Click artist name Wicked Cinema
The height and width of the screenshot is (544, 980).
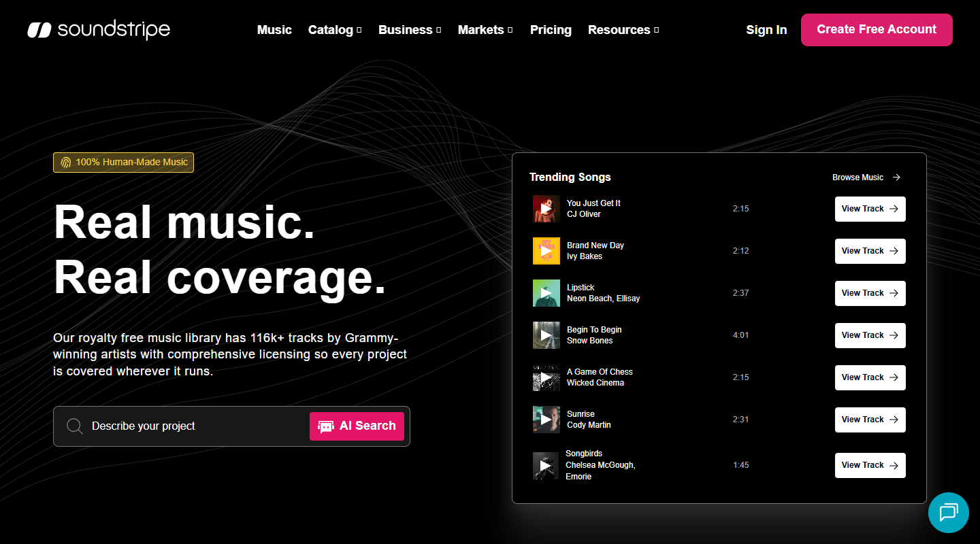point(595,383)
